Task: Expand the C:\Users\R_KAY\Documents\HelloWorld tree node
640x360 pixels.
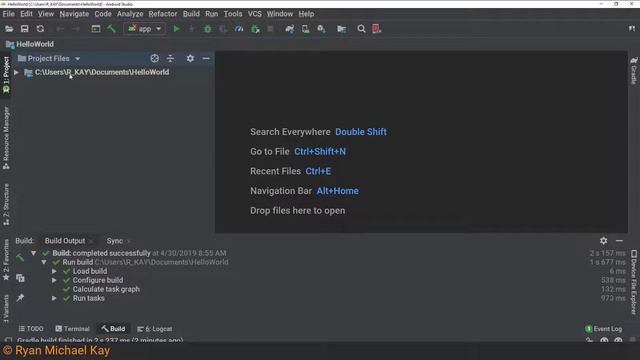Action: click(16, 72)
